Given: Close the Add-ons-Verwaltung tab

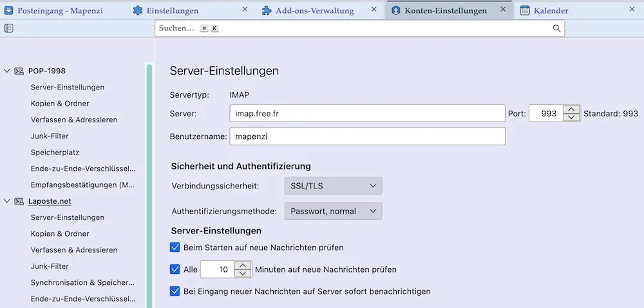Looking at the screenshot, I should click(x=374, y=9).
